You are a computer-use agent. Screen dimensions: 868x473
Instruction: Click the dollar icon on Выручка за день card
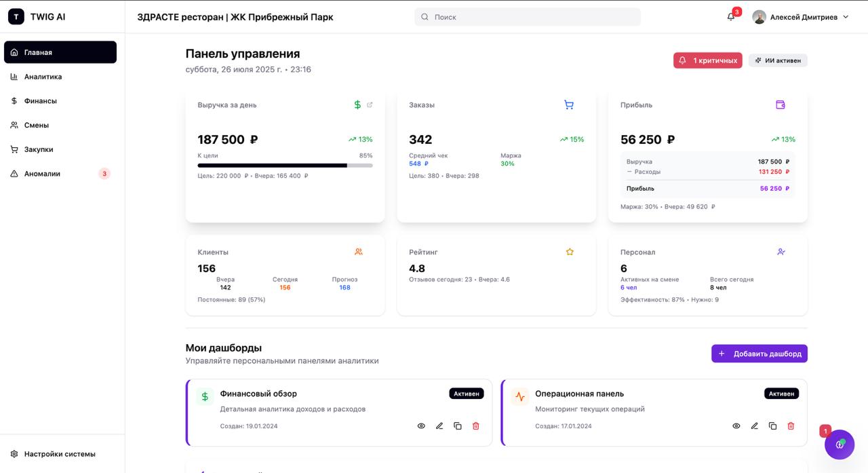coord(357,104)
